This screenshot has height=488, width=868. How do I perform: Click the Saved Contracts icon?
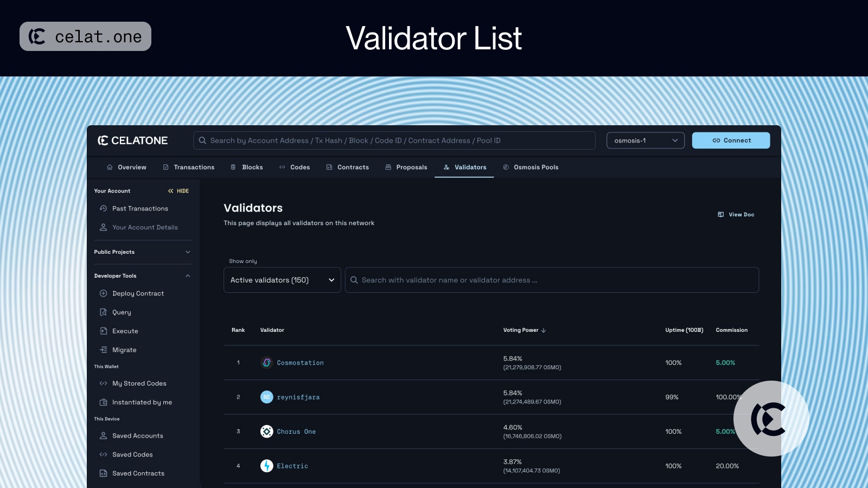(103, 473)
